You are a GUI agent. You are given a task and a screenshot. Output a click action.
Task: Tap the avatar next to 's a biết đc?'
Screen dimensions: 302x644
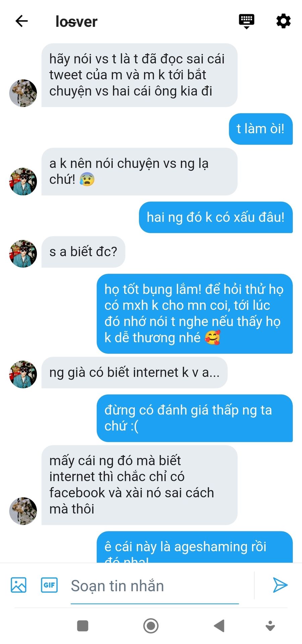click(x=23, y=254)
